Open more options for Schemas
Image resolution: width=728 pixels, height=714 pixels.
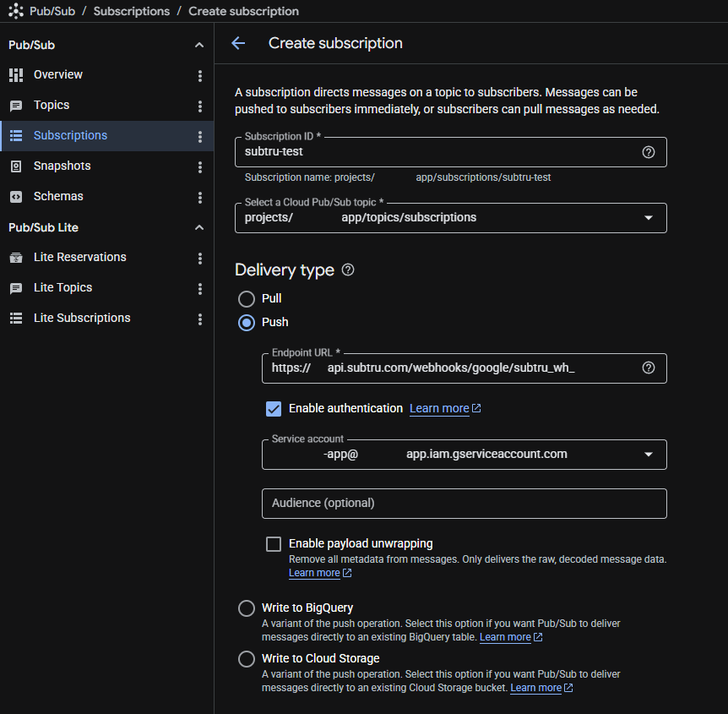(200, 198)
